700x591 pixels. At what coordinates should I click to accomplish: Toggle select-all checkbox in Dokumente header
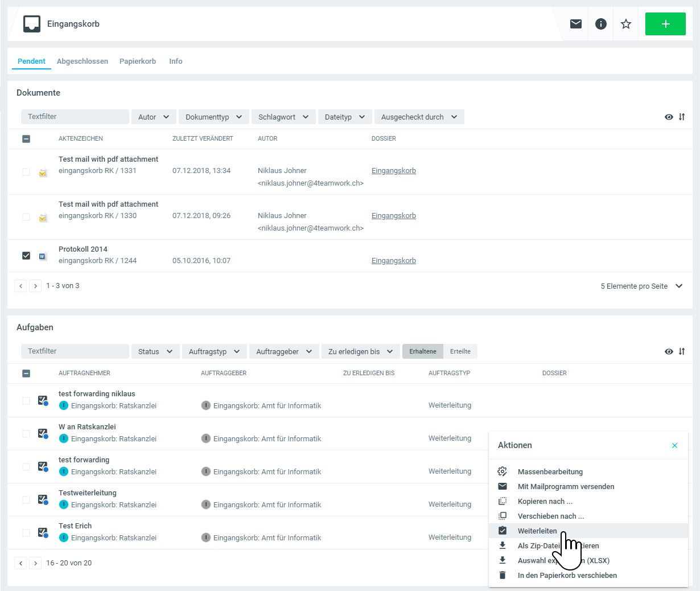click(x=26, y=138)
